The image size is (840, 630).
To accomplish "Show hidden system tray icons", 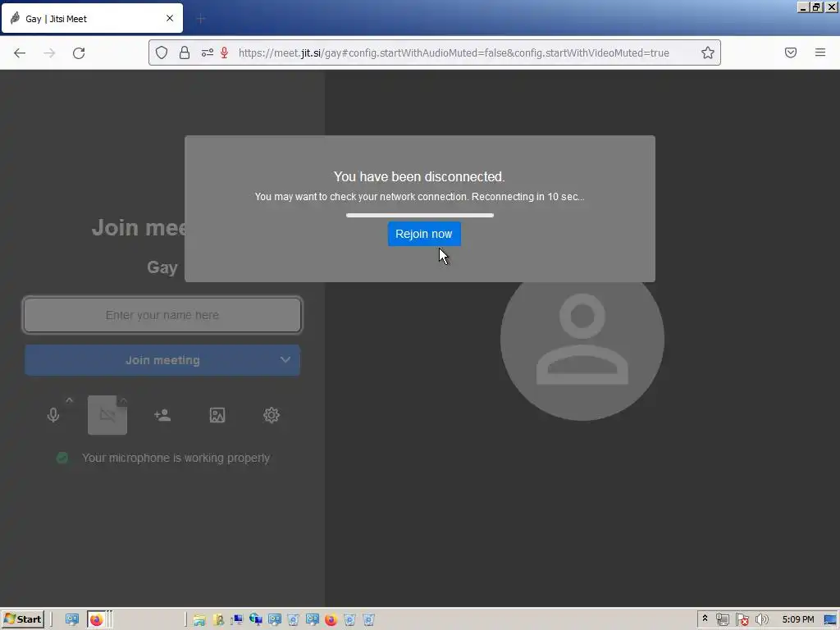I will [x=705, y=619].
